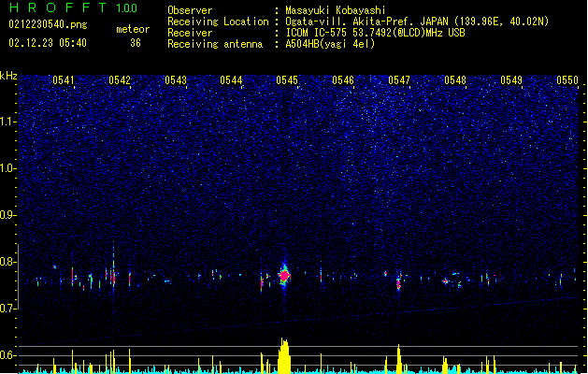This screenshot has height=374, width=588.
Task: Click the 0550 time marker
Action: pyautogui.click(x=567, y=80)
